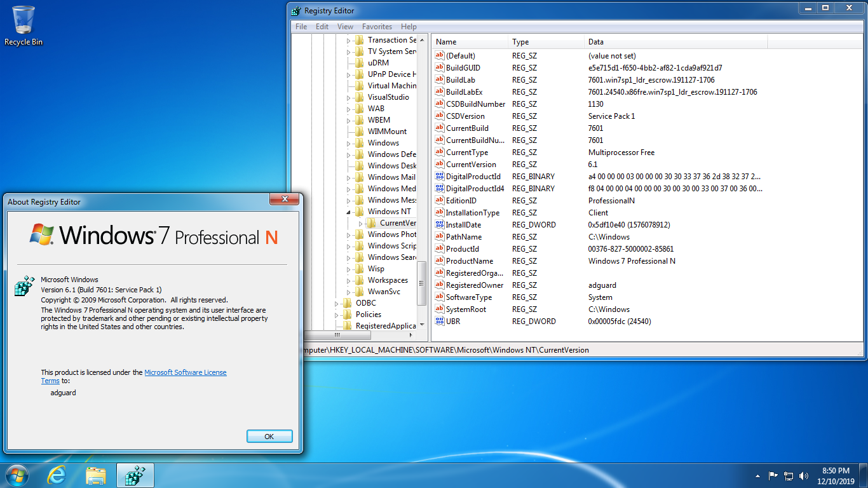Select the (Default) value icon

point(439,56)
